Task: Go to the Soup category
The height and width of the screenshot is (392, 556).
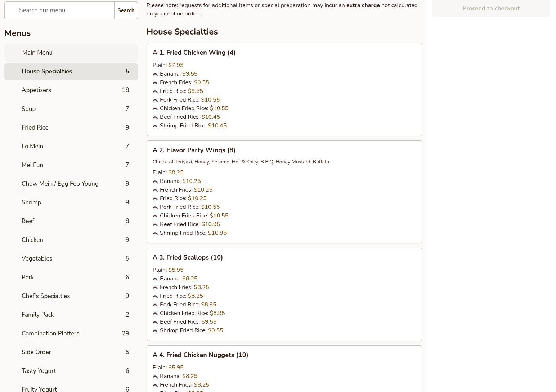Action: click(x=71, y=109)
